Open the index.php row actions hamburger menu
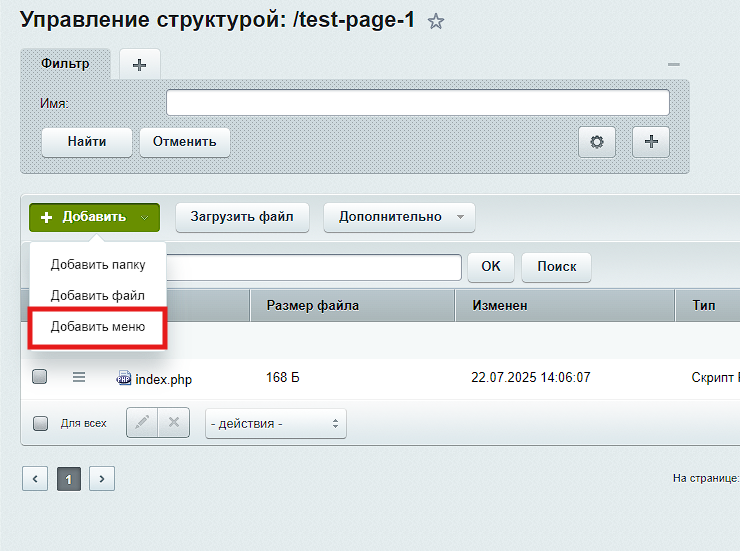Screen dimensions: 740x551 click(x=79, y=377)
